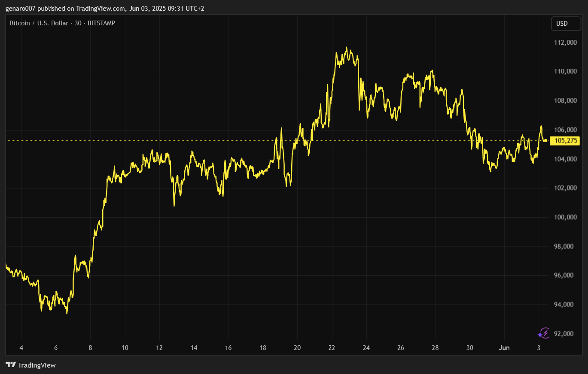The image size is (588, 374).
Task: Click date 4 on the time axis
Action: (21, 348)
